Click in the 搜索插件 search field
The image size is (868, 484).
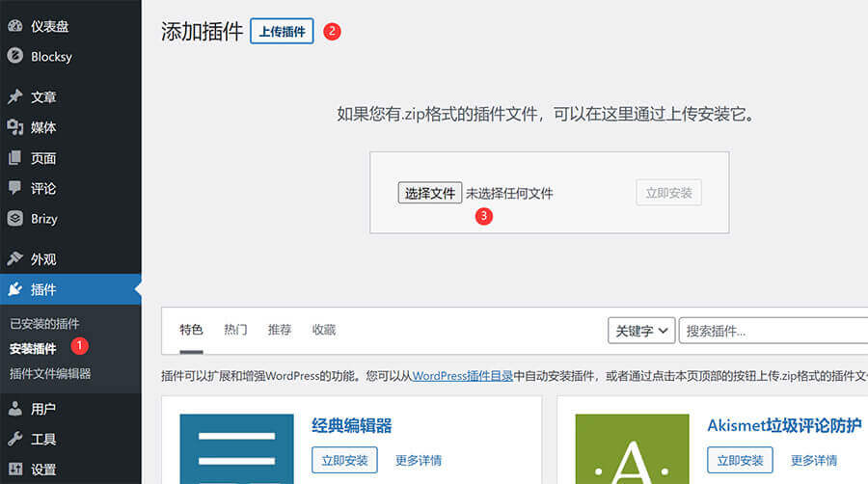pyautogui.click(x=772, y=331)
